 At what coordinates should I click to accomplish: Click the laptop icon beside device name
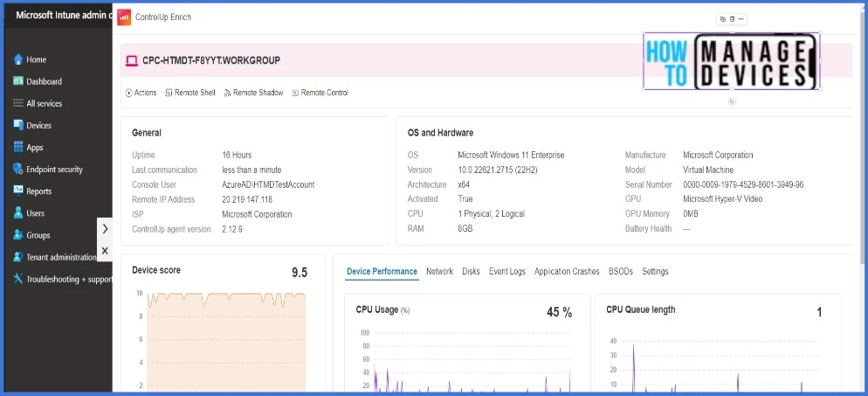click(x=132, y=60)
